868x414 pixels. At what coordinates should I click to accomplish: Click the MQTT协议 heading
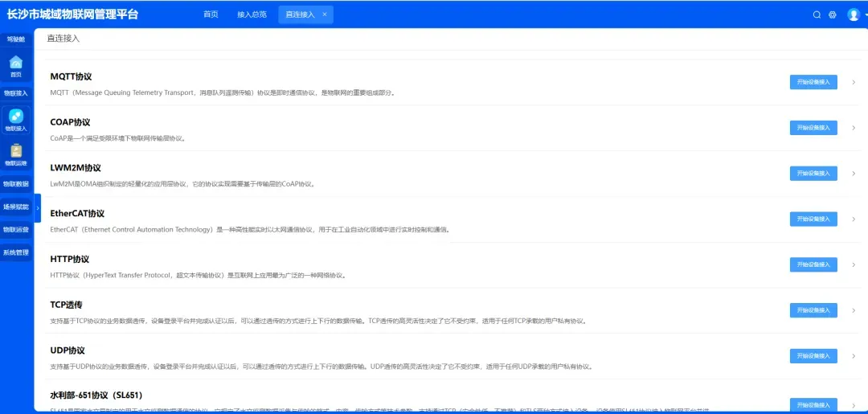pyautogui.click(x=71, y=76)
